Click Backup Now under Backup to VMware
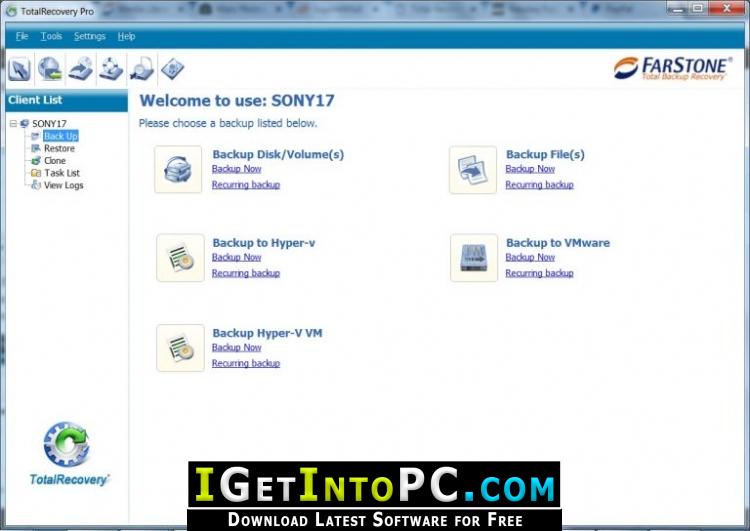The height and width of the screenshot is (531, 750). (530, 257)
